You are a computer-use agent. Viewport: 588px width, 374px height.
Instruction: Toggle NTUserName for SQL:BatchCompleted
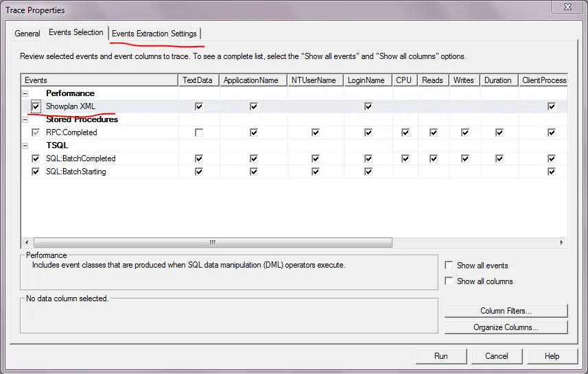click(x=316, y=159)
